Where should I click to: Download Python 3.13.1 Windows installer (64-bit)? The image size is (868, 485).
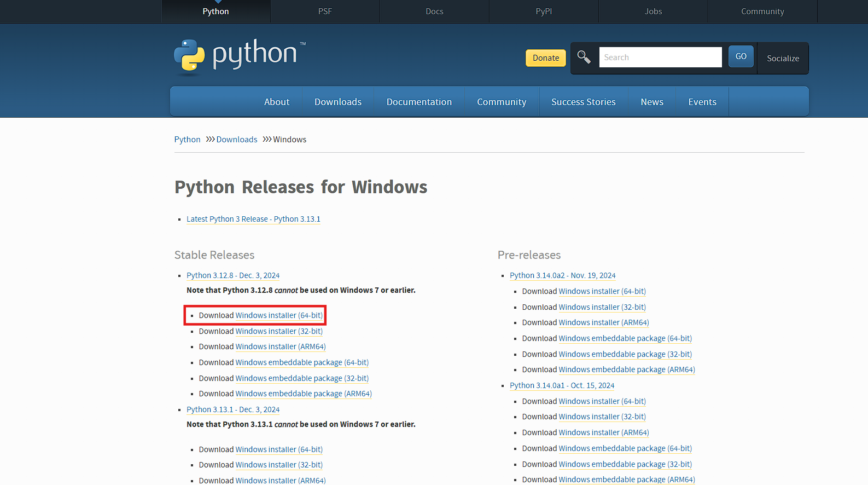(279, 449)
